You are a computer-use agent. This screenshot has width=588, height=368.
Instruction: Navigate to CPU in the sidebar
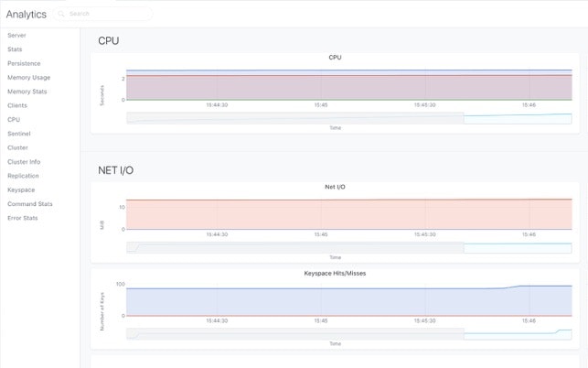(14, 119)
